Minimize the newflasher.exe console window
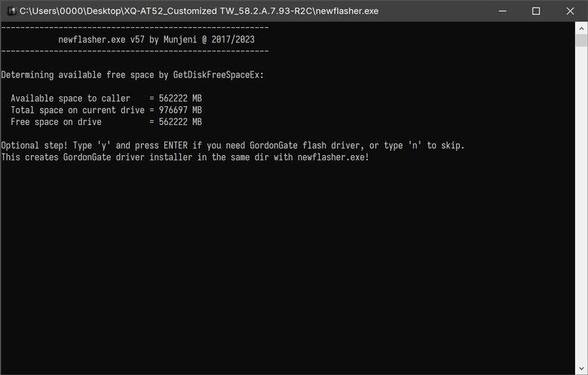This screenshot has width=588, height=375. coord(503,11)
